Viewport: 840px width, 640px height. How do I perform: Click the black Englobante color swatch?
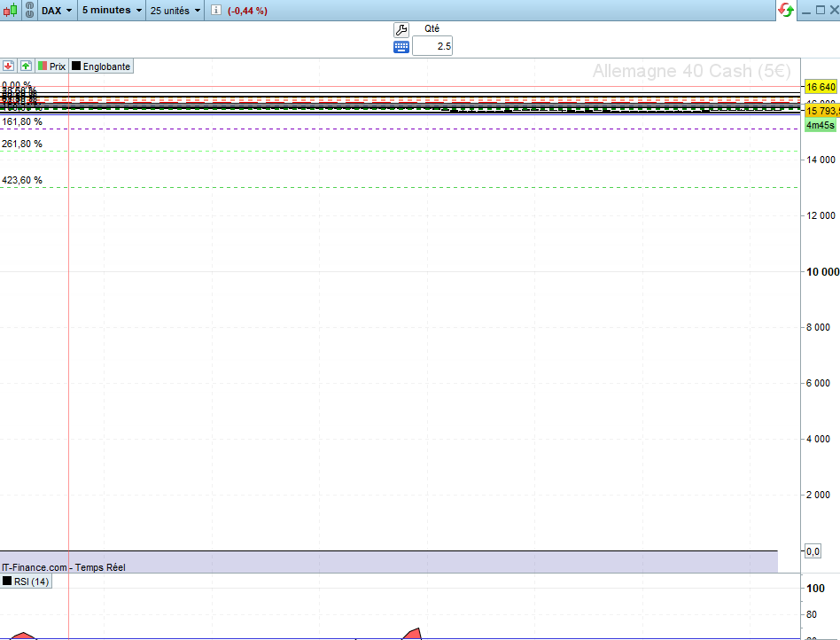[76, 66]
